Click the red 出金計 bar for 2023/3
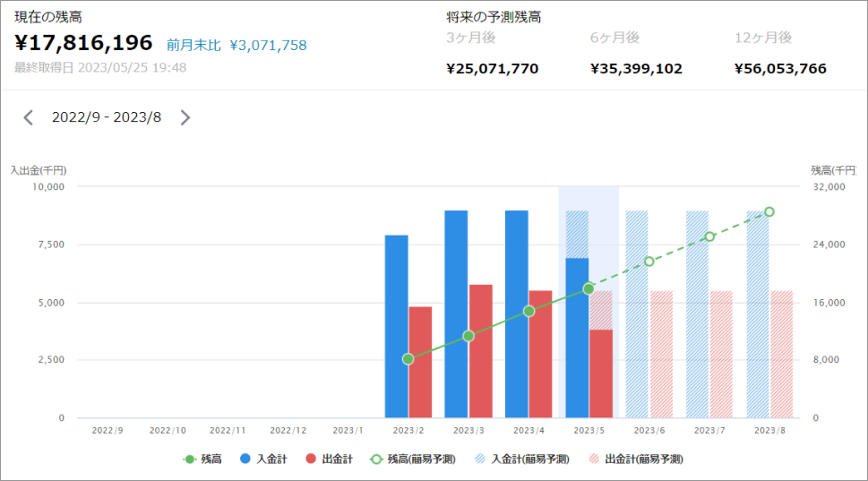 tap(480, 351)
